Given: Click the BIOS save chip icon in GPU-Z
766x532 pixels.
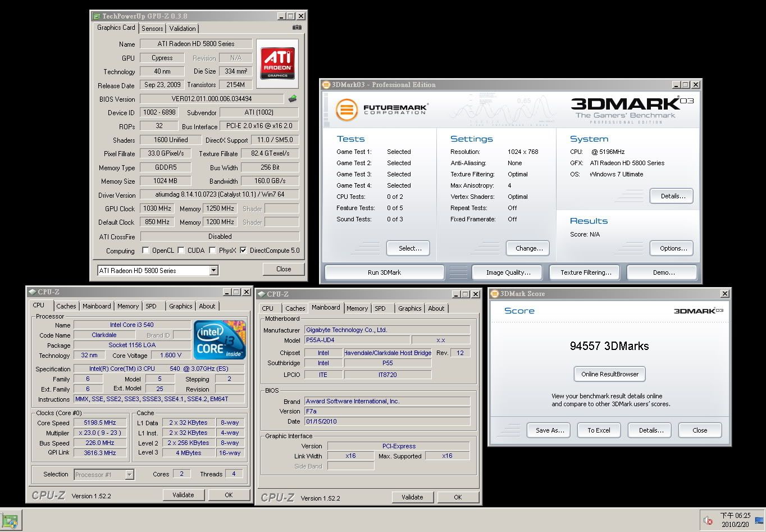Looking at the screenshot, I should 293,99.
